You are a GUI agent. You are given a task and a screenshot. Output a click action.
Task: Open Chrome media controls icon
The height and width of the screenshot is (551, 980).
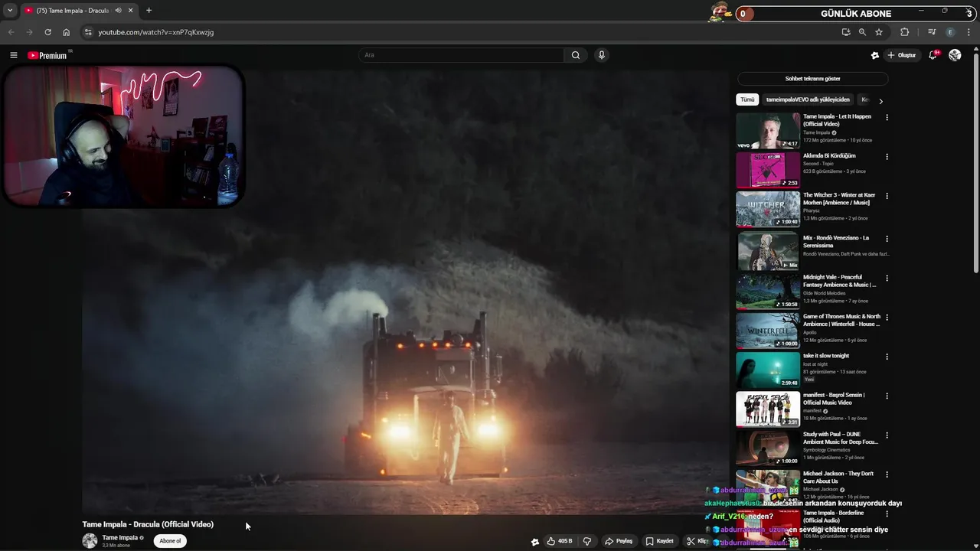[932, 32]
